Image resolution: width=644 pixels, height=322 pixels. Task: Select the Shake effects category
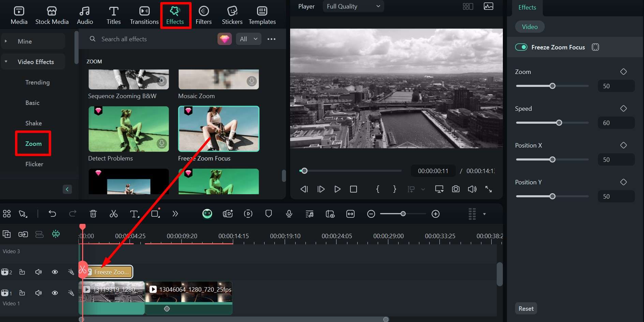[x=33, y=123]
